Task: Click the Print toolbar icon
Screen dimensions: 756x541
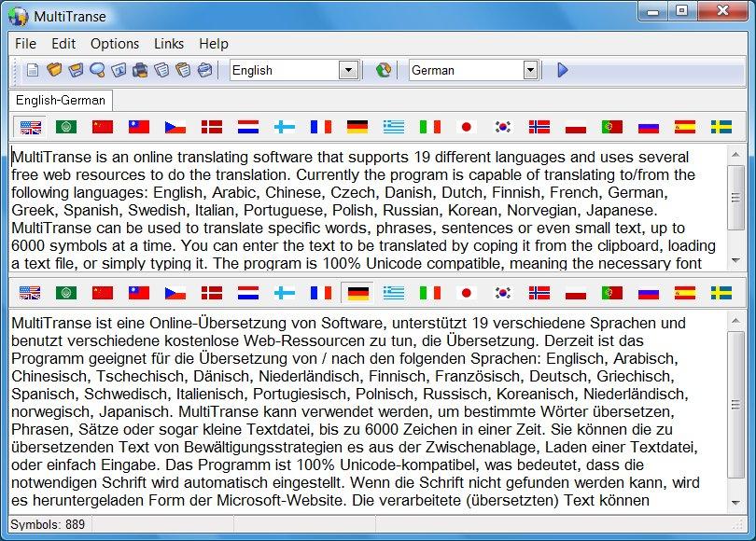Action: click(140, 70)
